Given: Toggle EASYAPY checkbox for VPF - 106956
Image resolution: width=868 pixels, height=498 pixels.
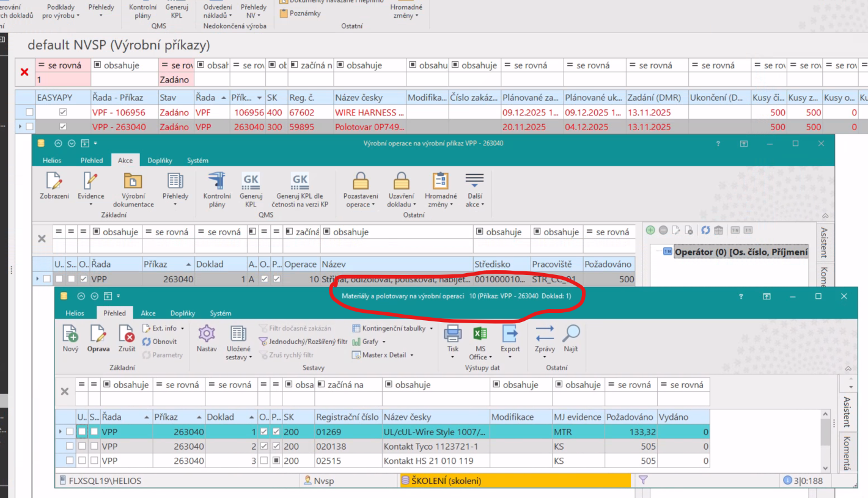Looking at the screenshot, I should (x=62, y=112).
